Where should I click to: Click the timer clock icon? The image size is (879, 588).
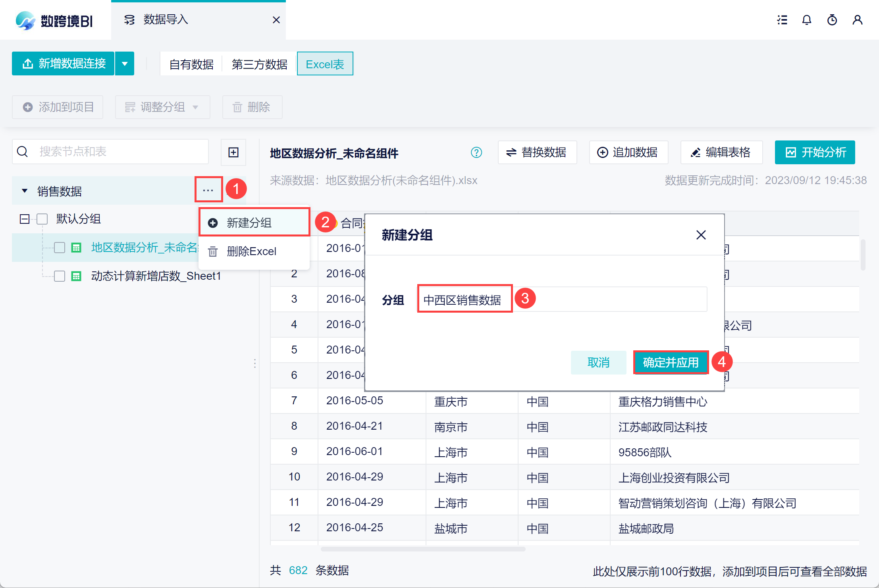832,20
